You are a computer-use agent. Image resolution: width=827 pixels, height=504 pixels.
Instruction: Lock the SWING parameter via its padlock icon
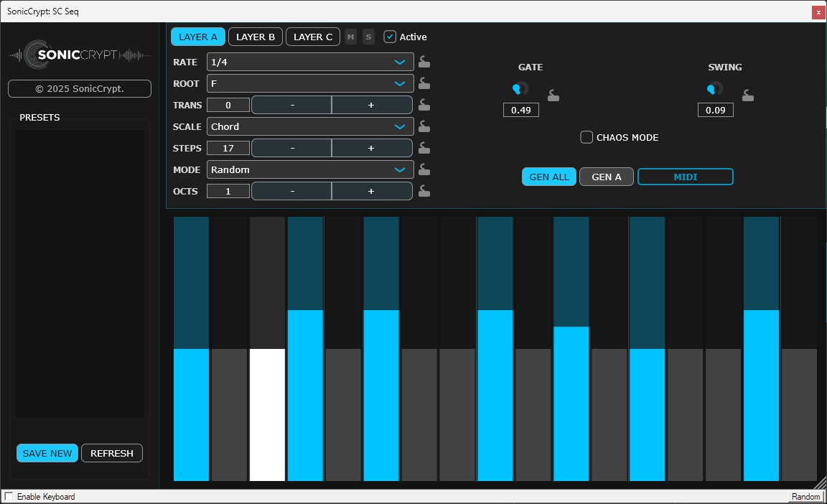(747, 94)
